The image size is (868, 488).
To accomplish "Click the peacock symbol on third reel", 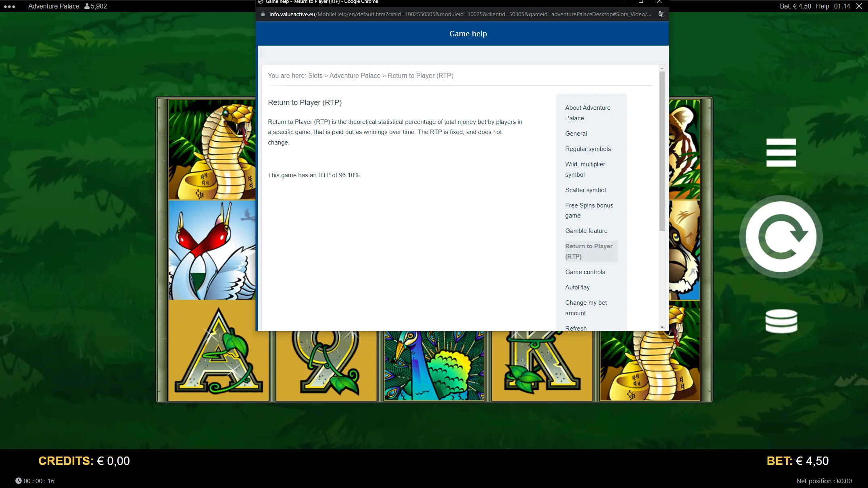I will [434, 366].
